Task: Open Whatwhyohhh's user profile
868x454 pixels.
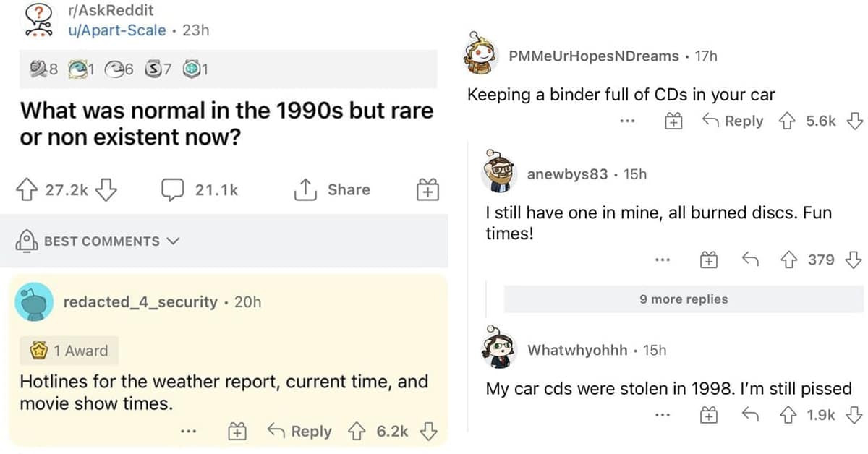Action: pos(579,349)
